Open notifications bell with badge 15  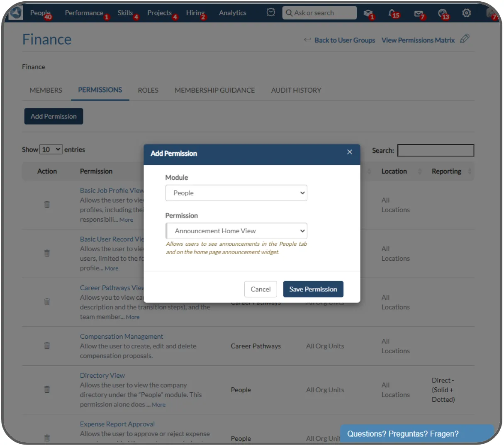[x=393, y=14]
